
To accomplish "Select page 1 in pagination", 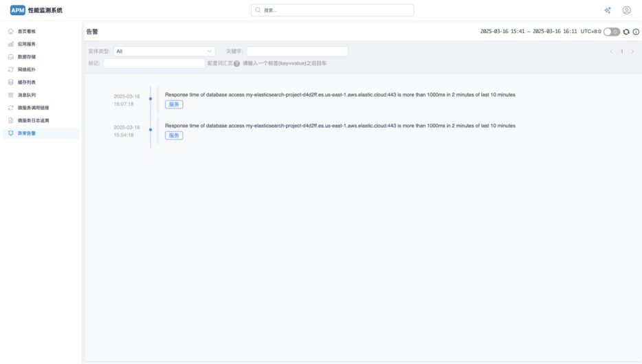I will [x=621, y=52].
